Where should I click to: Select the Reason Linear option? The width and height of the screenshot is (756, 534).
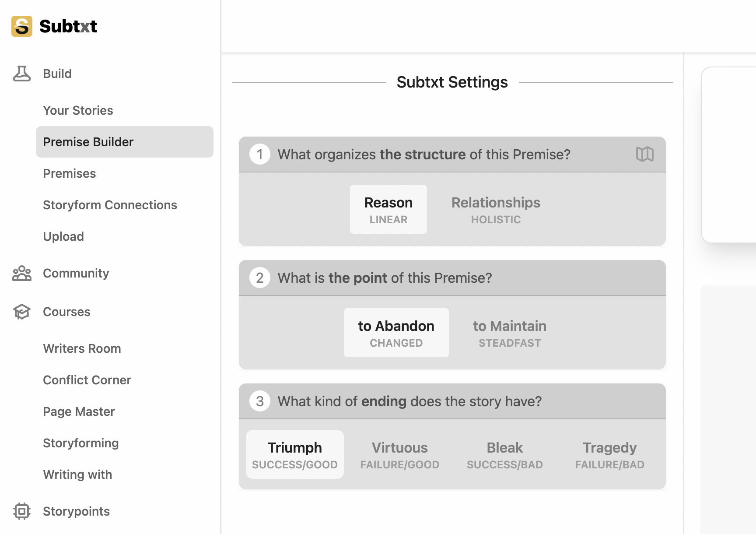point(388,209)
